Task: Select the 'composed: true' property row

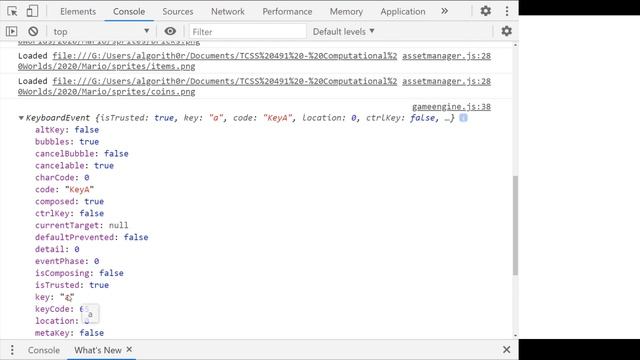Action: 69,201
